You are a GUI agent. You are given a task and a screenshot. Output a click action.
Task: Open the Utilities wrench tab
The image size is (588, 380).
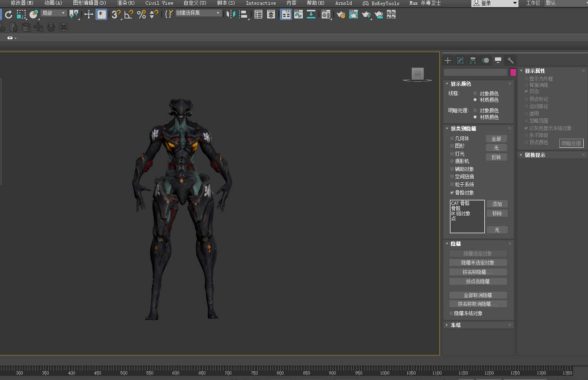click(510, 61)
